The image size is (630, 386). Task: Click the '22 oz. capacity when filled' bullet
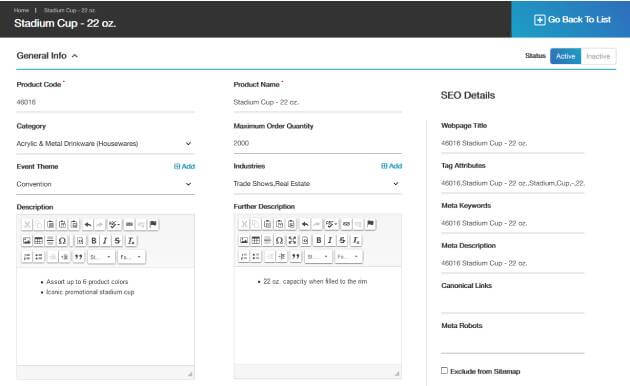click(x=315, y=282)
